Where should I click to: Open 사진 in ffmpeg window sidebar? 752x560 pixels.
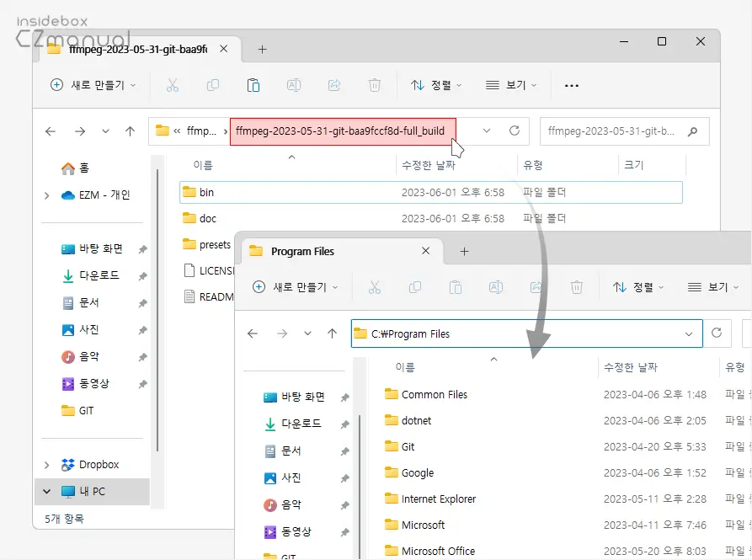[x=81, y=330]
